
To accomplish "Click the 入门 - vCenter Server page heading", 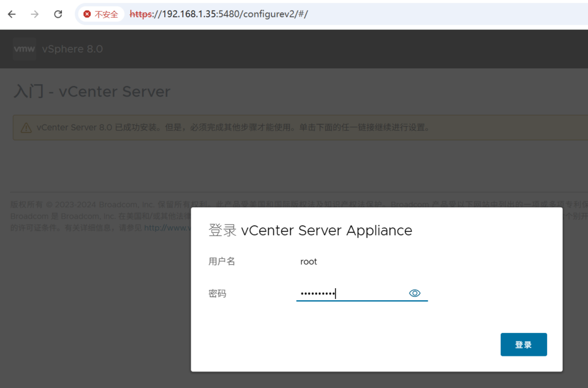I will click(92, 91).
